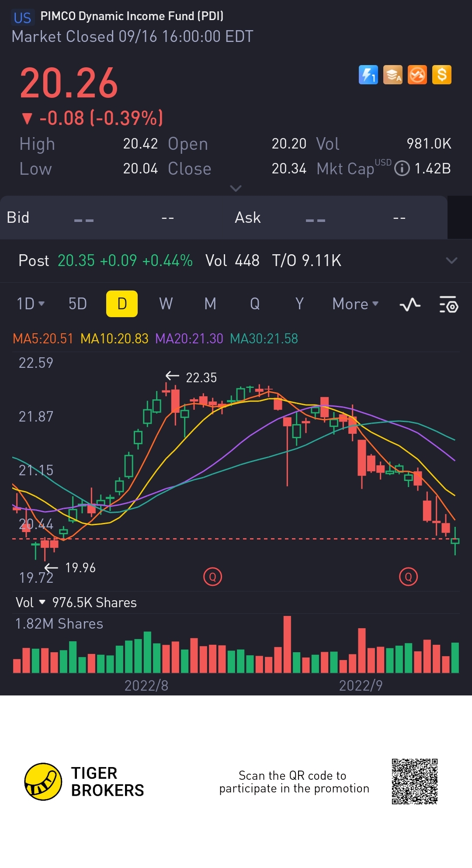Tap the 2022/9 date axis label
The image size is (472, 868).
tap(361, 685)
